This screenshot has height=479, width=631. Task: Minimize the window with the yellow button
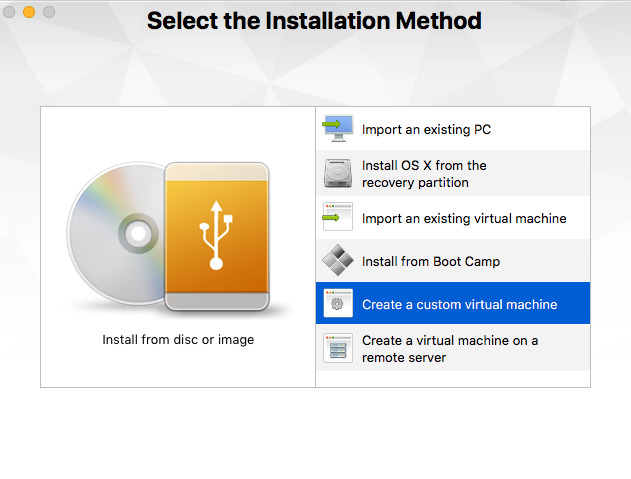pos(29,12)
